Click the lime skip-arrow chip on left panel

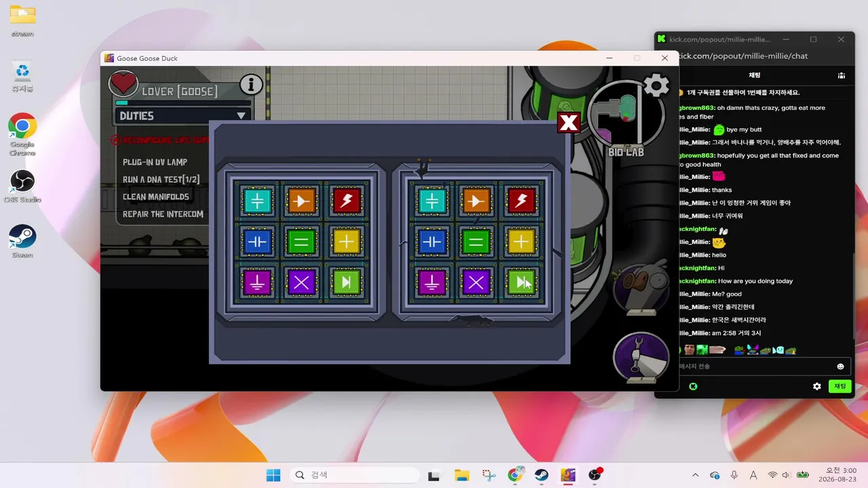tap(346, 283)
